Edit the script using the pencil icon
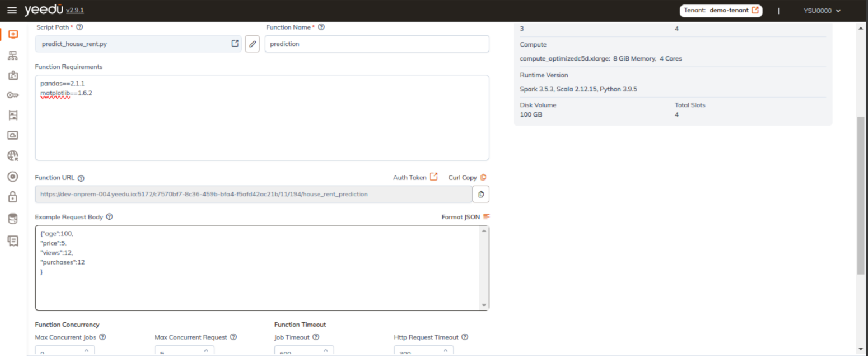868x356 pixels. (x=252, y=44)
